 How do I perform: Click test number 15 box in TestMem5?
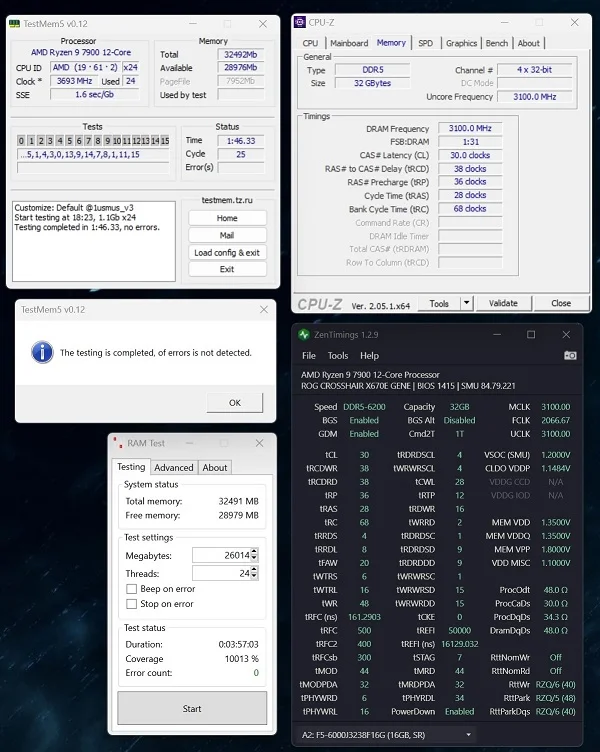click(165, 141)
